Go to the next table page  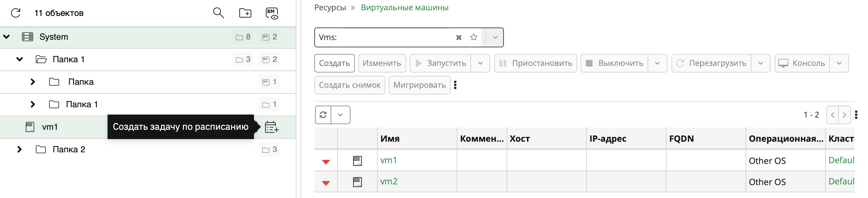point(844,115)
